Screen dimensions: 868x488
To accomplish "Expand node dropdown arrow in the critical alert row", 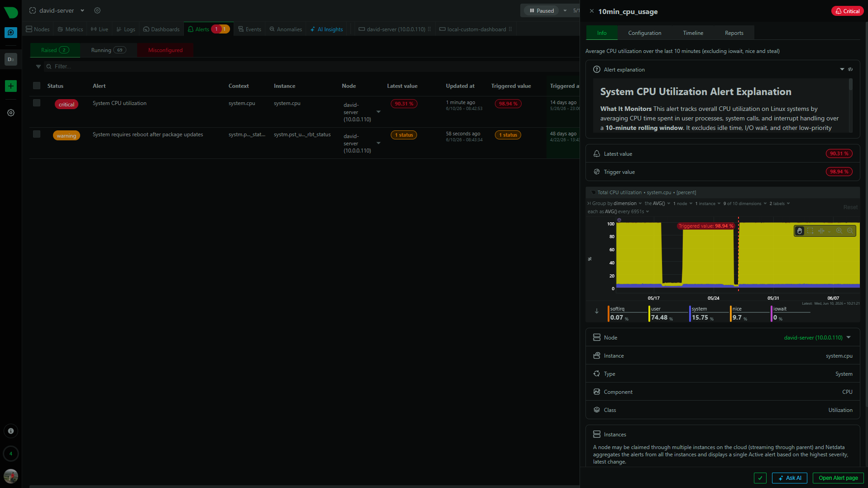I will click(379, 112).
